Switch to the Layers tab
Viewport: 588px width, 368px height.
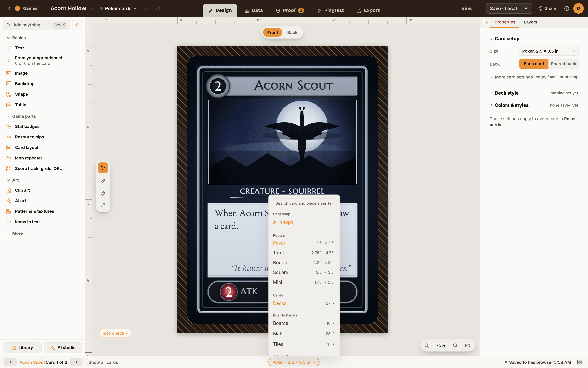coord(530,22)
